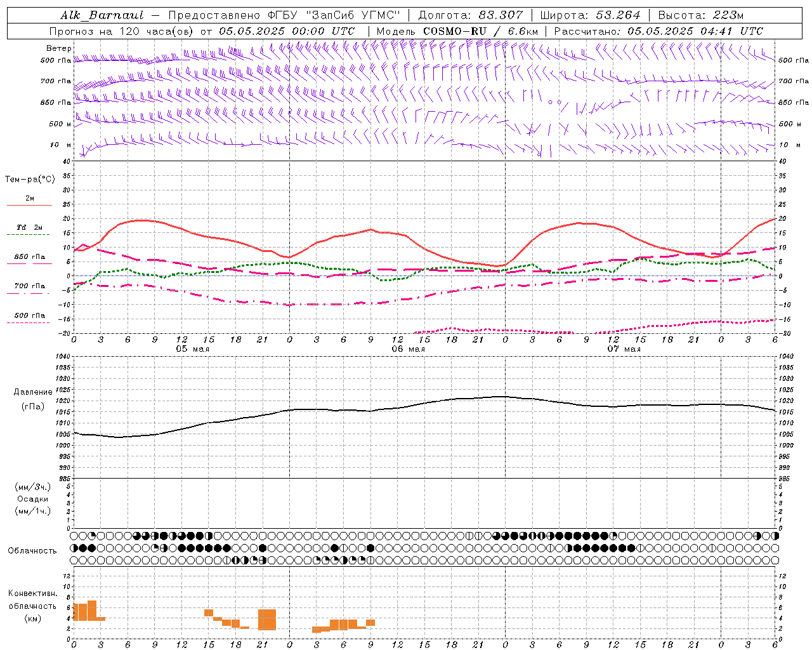Viewport: 812px width, 650px height.
Task: Select the longitude value Долгота: 83.307
Action: point(471,15)
